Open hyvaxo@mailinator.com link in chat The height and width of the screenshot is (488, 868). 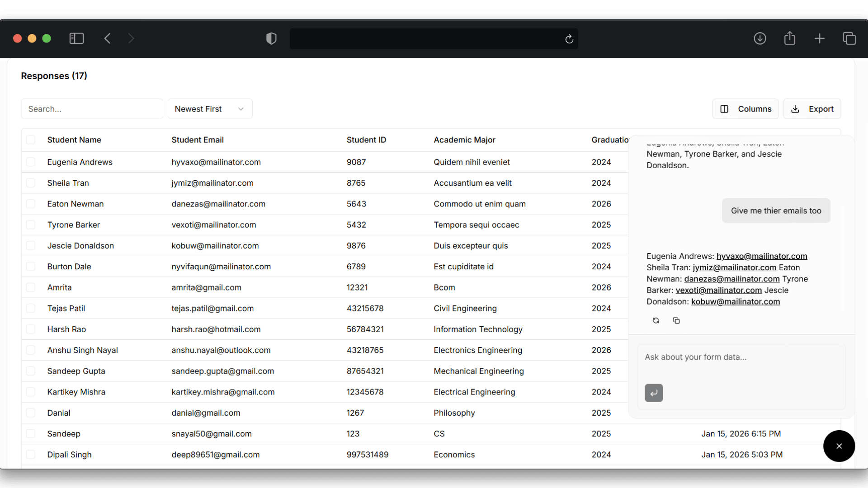coord(762,256)
